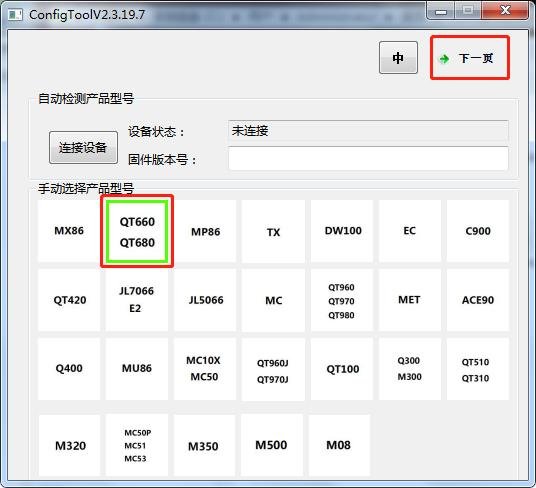Viewport: 536px width, 488px height.
Task: Select the MC product tile
Action: tap(273, 300)
